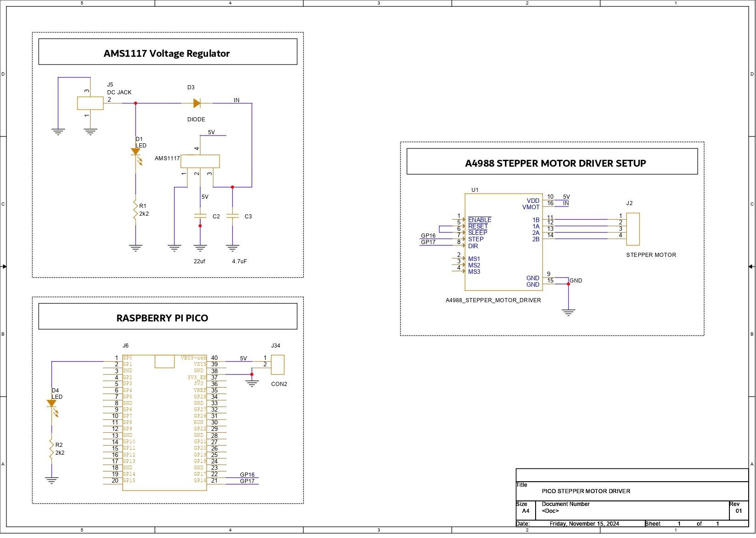Viewport: 756px width, 538px height.
Task: Select capacitor C2 symbol
Action: (200, 216)
